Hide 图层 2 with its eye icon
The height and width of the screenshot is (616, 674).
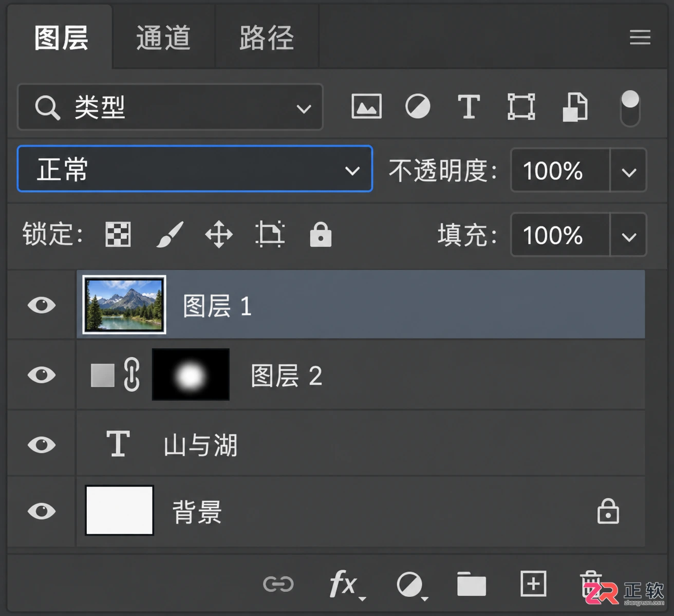pyautogui.click(x=42, y=375)
